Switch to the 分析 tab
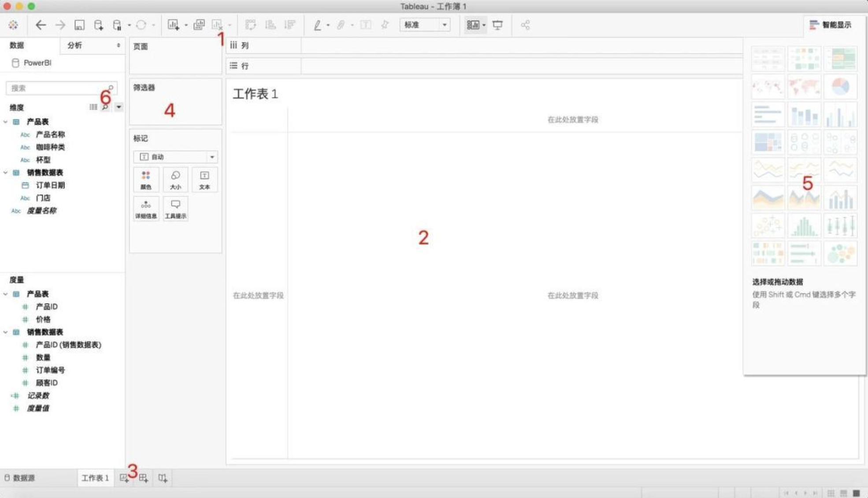Image resolution: width=868 pixels, height=498 pixels. (75, 45)
